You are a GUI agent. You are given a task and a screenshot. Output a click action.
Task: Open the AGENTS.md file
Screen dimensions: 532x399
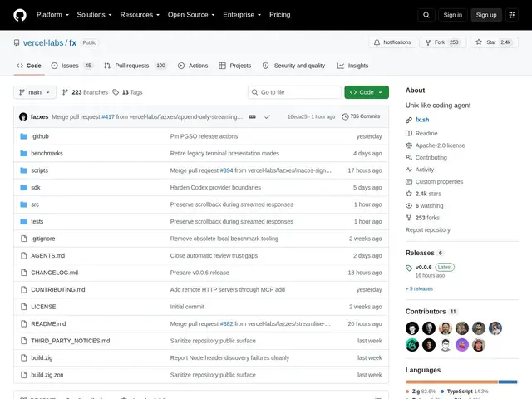pyautogui.click(x=48, y=255)
